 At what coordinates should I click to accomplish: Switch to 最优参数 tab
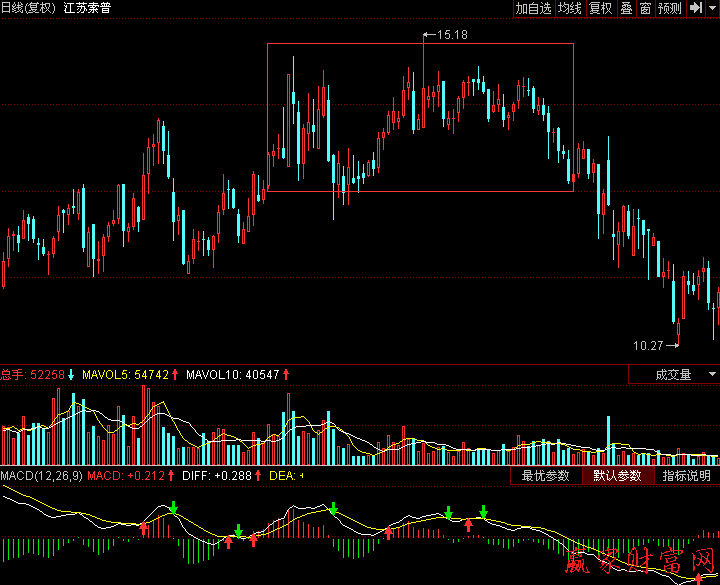(x=546, y=476)
